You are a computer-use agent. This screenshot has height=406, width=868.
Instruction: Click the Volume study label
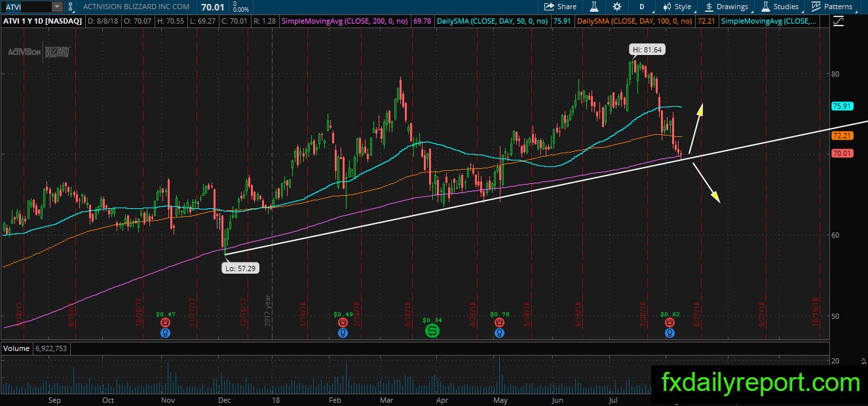16,348
